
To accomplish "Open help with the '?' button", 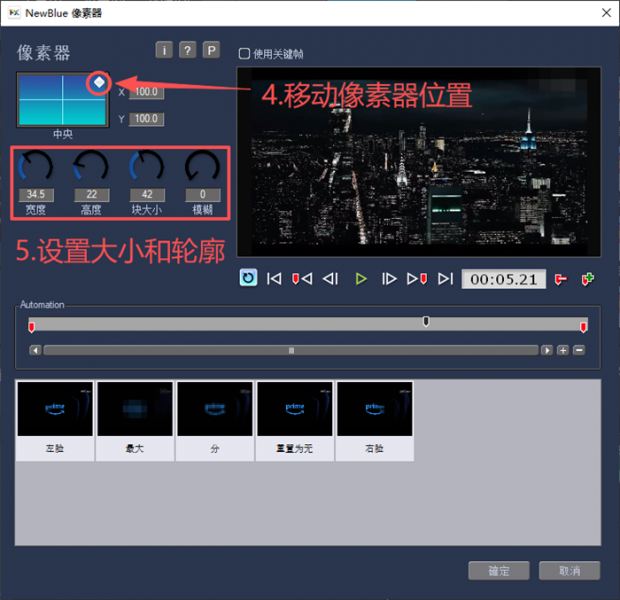I will 187,50.
